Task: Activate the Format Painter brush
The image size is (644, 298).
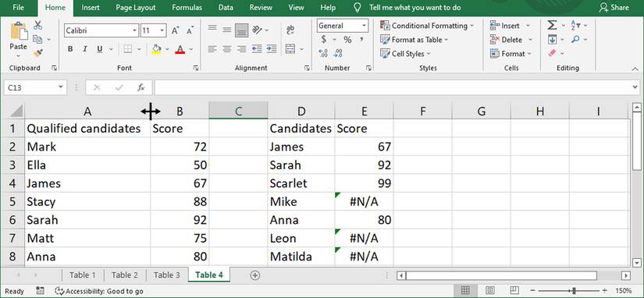Action: click(38, 53)
